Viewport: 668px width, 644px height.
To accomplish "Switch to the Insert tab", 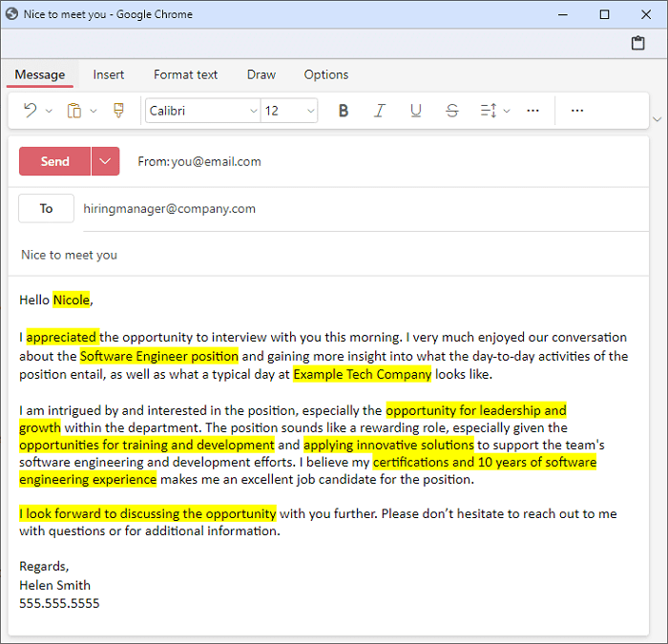I will (x=109, y=74).
